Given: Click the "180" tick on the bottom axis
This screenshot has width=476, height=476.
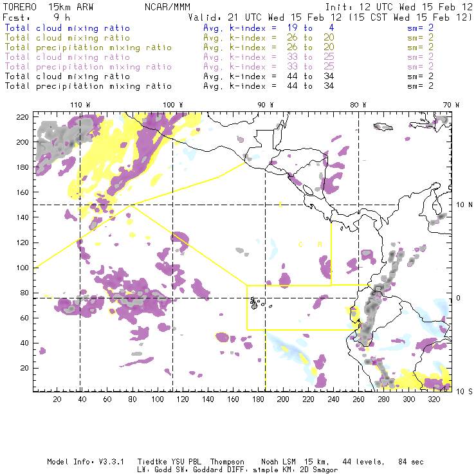Looking at the screenshot, I should [258, 399].
